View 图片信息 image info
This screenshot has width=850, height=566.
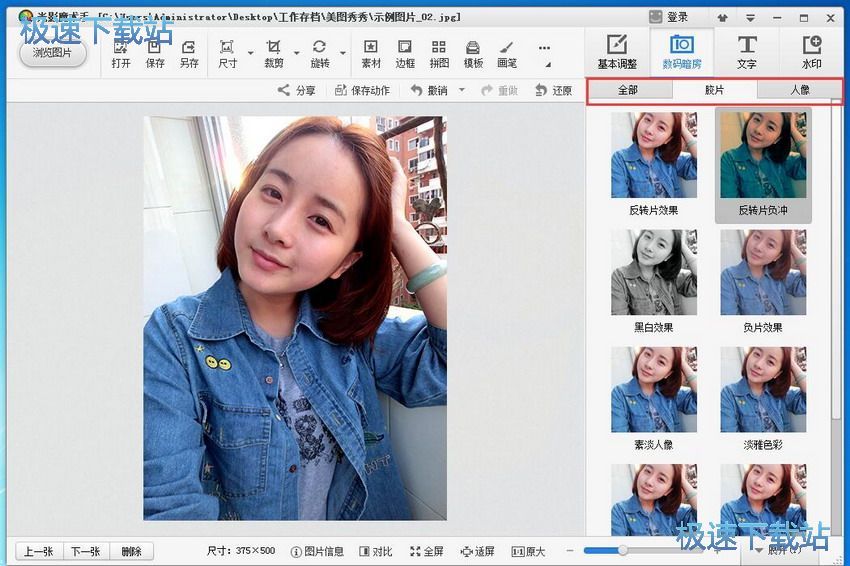point(317,551)
